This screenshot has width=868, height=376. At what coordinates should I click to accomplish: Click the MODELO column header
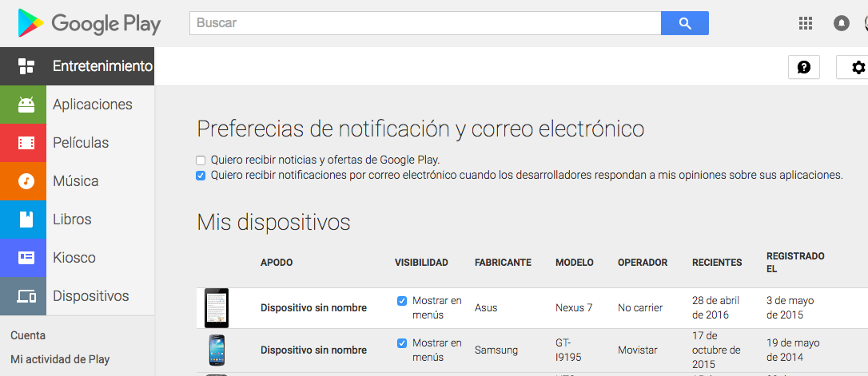coord(575,263)
